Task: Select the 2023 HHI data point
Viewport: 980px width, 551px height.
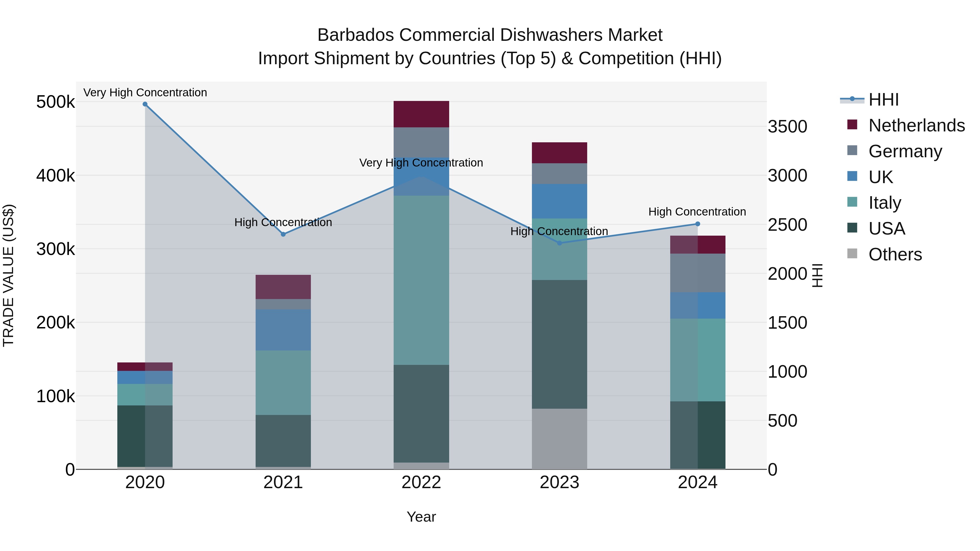Action: click(559, 243)
